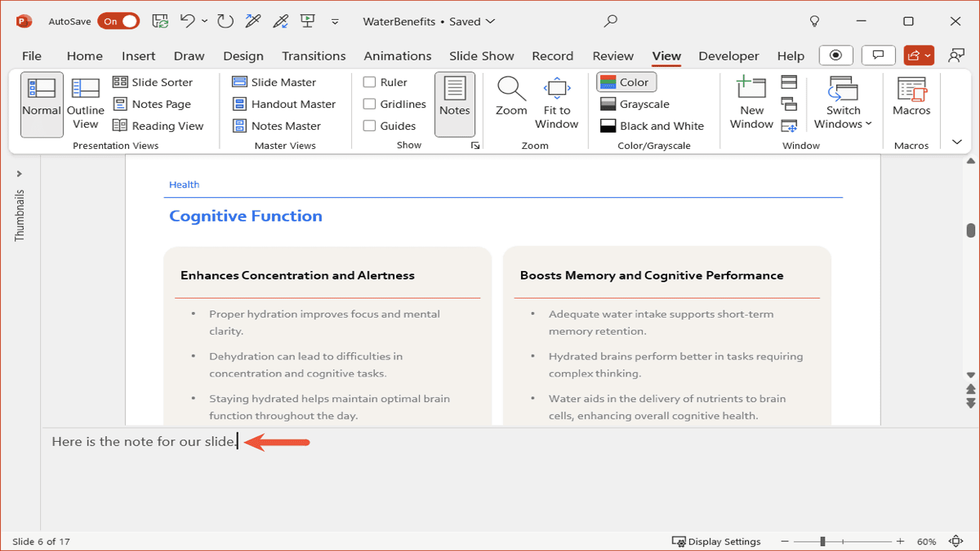
Task: Open Notes Master view
Action: pos(277,126)
